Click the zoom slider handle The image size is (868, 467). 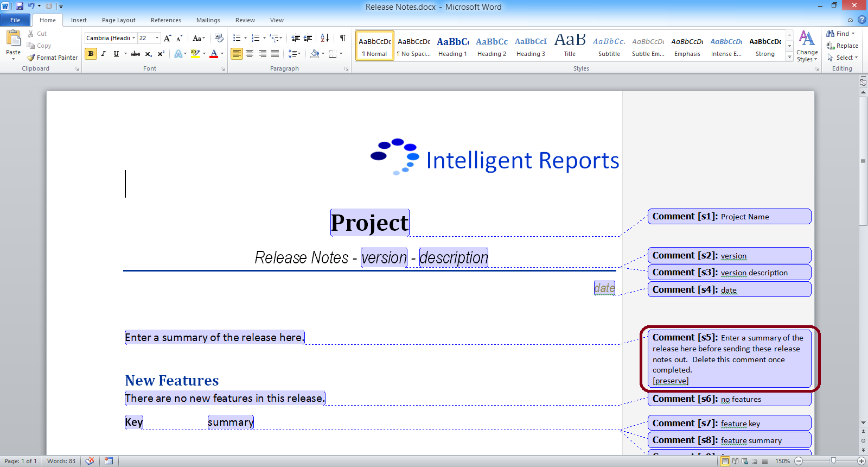(x=833, y=461)
